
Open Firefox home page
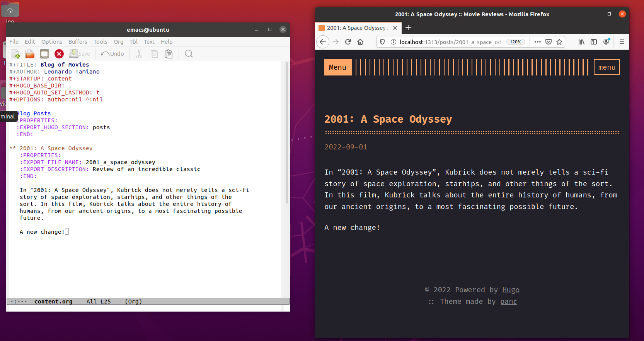(360, 42)
